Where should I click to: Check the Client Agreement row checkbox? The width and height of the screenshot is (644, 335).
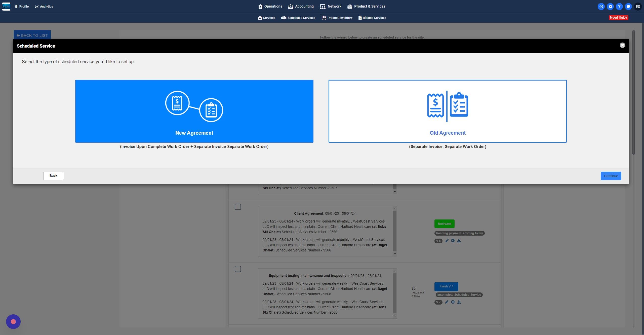(238, 207)
